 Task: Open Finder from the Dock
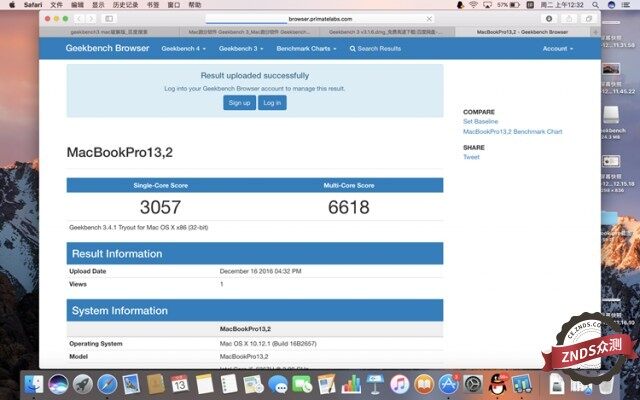34,384
